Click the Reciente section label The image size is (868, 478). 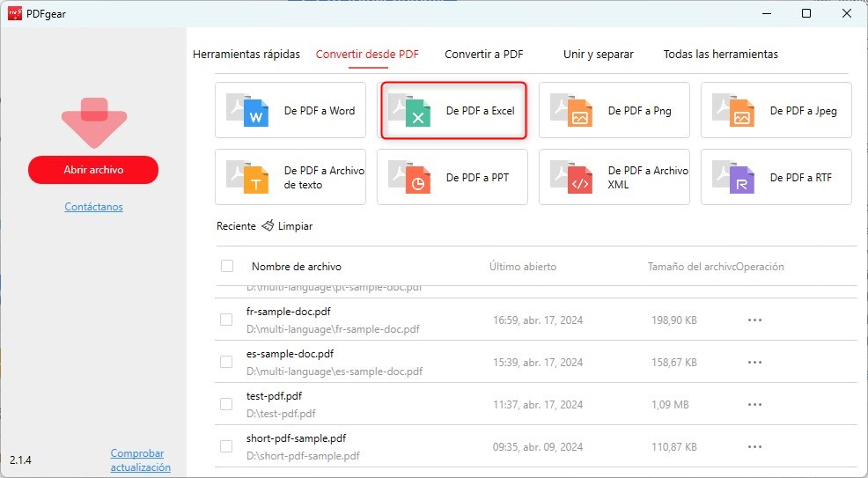coord(237,226)
